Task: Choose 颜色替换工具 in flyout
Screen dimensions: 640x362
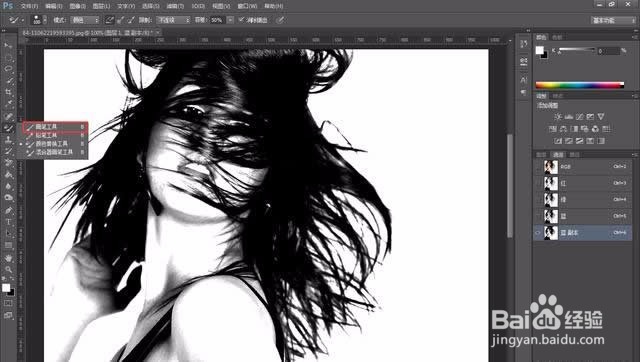Action: [55, 144]
